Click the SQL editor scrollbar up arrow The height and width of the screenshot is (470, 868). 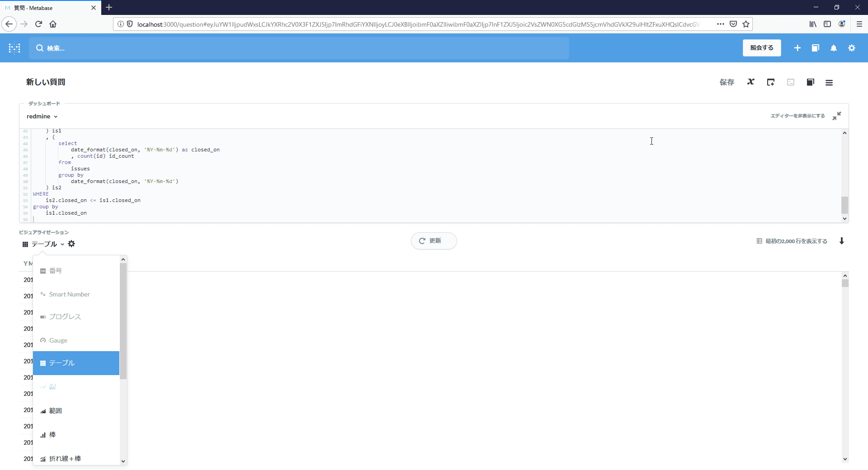click(844, 133)
